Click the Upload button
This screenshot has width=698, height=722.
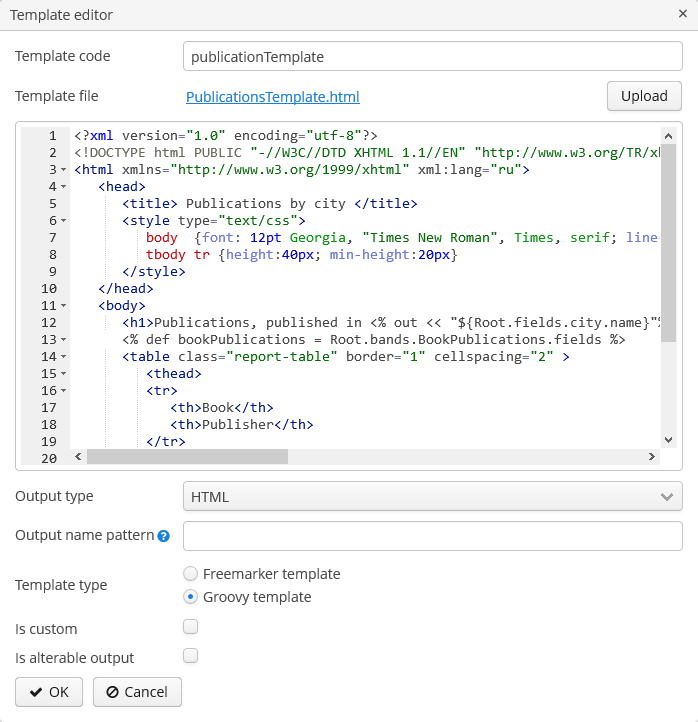tap(644, 96)
